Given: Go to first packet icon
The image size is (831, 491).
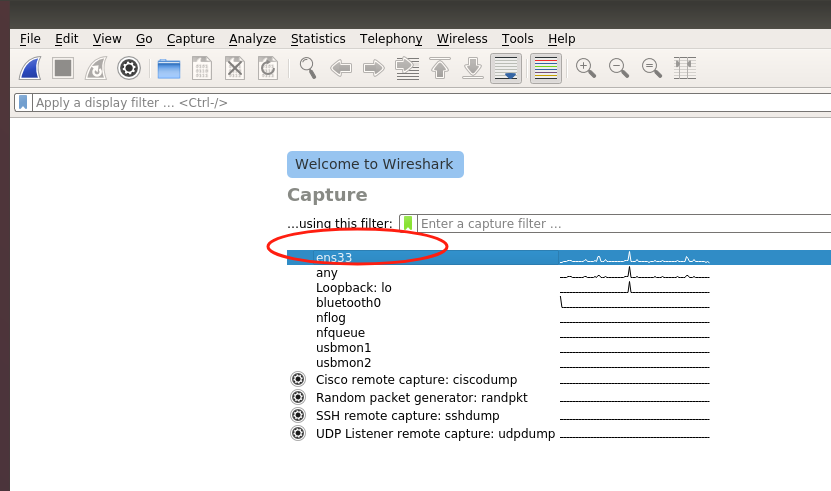Looking at the screenshot, I should pos(440,68).
